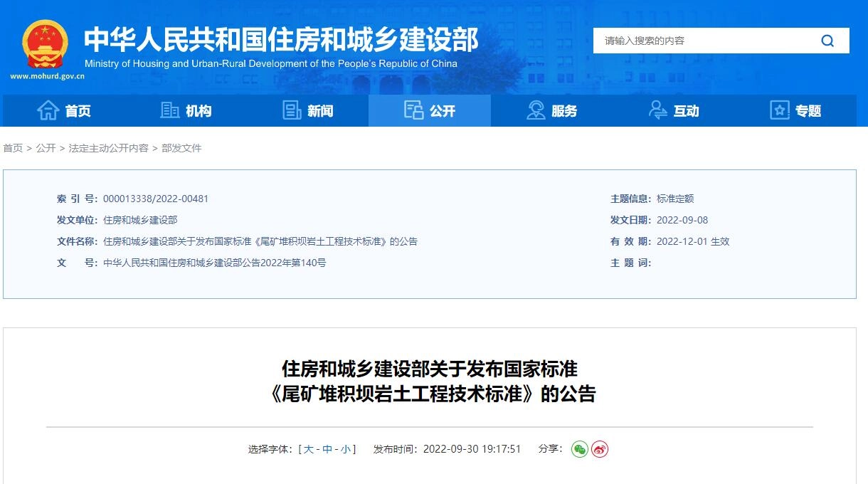
Task: Share the article via WeChat icon
Action: pos(579,448)
